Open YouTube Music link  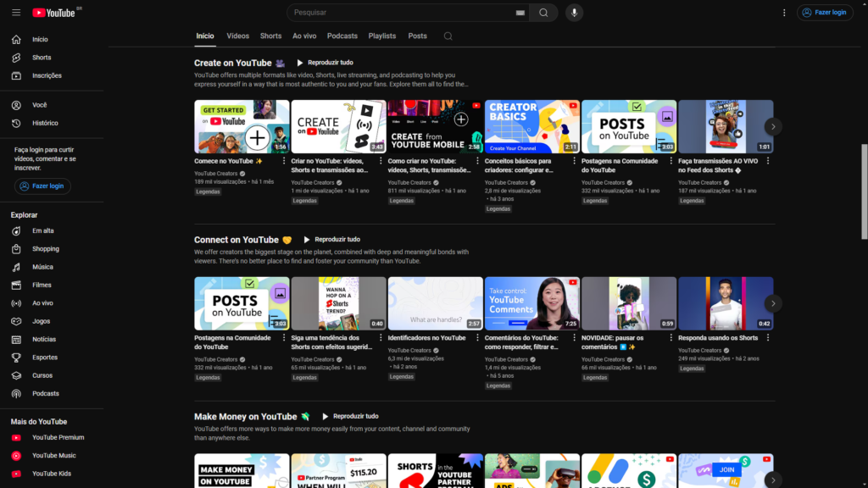point(52,456)
